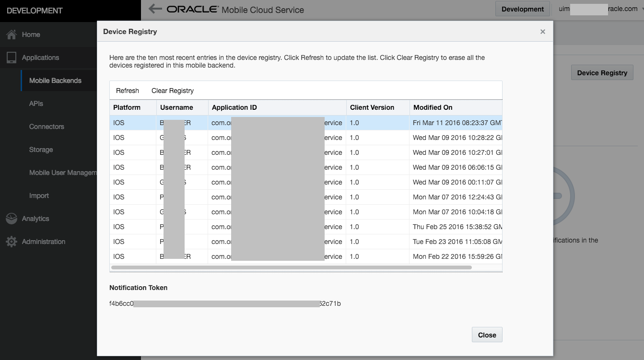Screen dimensions: 644x360
Task: Click the DEVELOPMENT header in sidebar
Action: click(35, 11)
